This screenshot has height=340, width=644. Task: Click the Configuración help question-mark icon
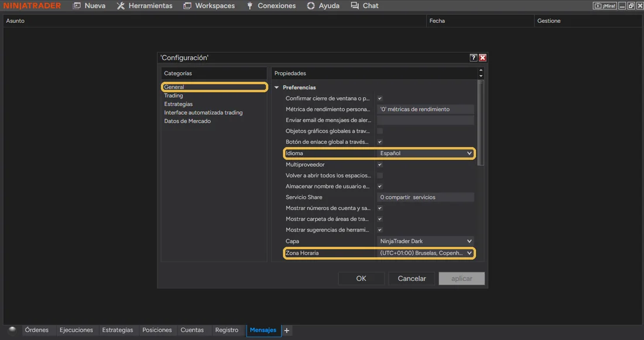pos(474,58)
